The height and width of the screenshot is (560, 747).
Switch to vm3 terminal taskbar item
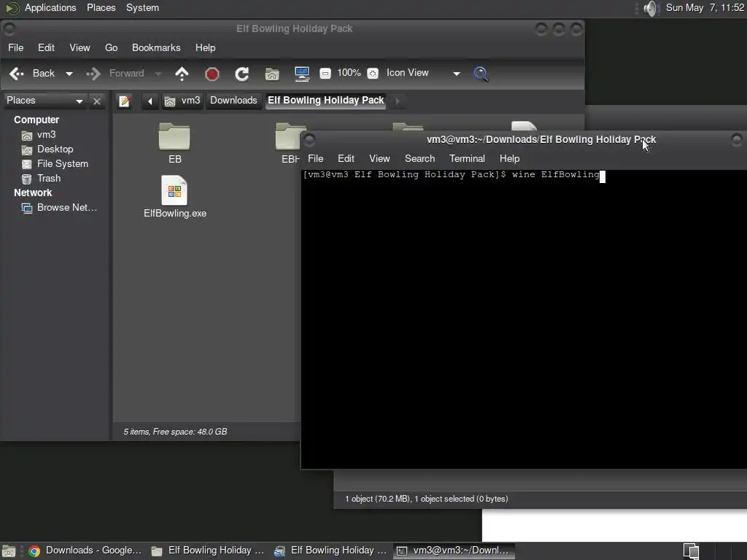tap(454, 551)
